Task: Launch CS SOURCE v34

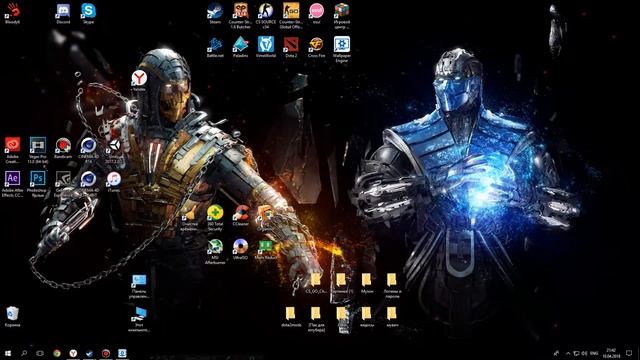Action: 266,16
